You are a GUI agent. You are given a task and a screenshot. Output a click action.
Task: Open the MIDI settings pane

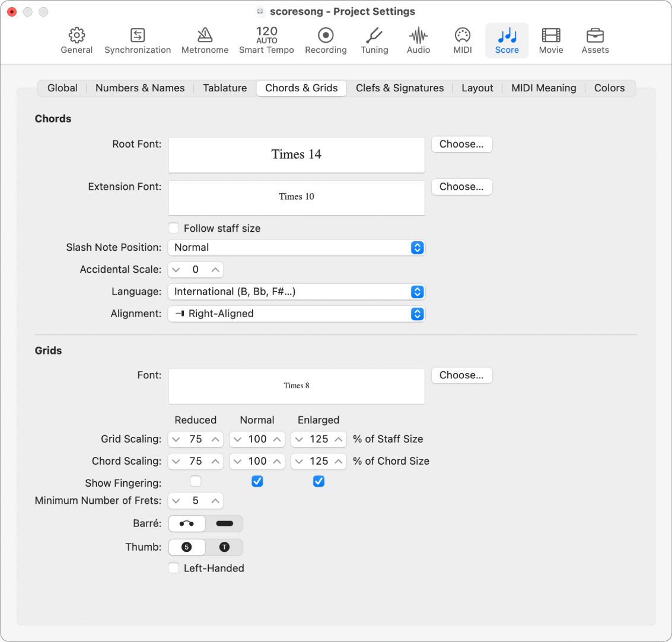(x=463, y=40)
